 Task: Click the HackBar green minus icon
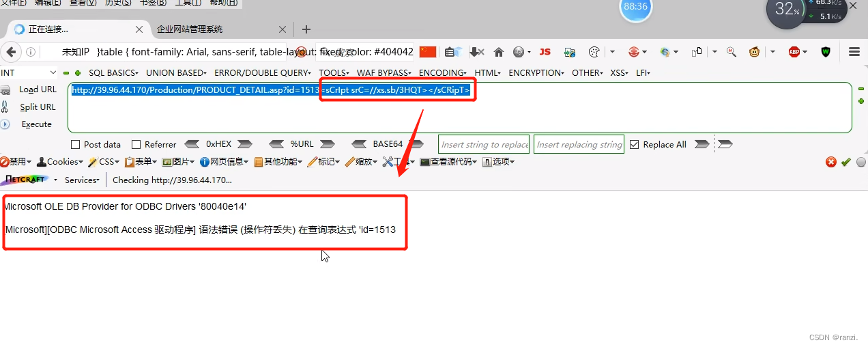tap(66, 72)
